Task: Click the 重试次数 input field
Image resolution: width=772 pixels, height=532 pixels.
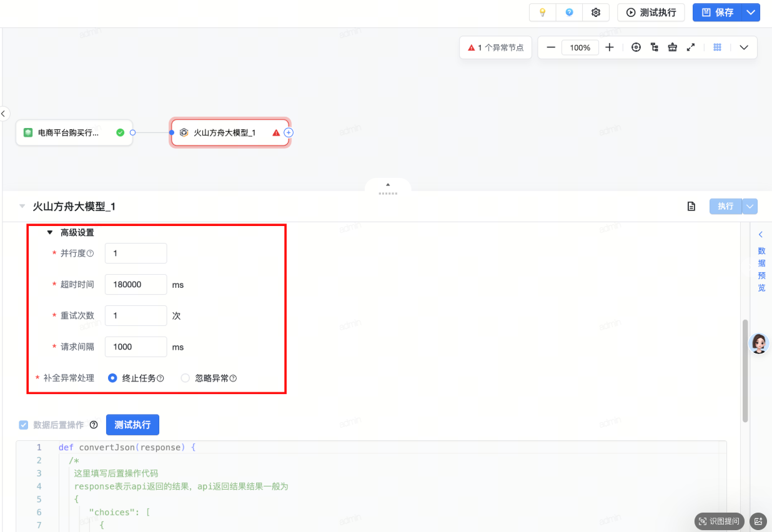Action: click(x=136, y=315)
